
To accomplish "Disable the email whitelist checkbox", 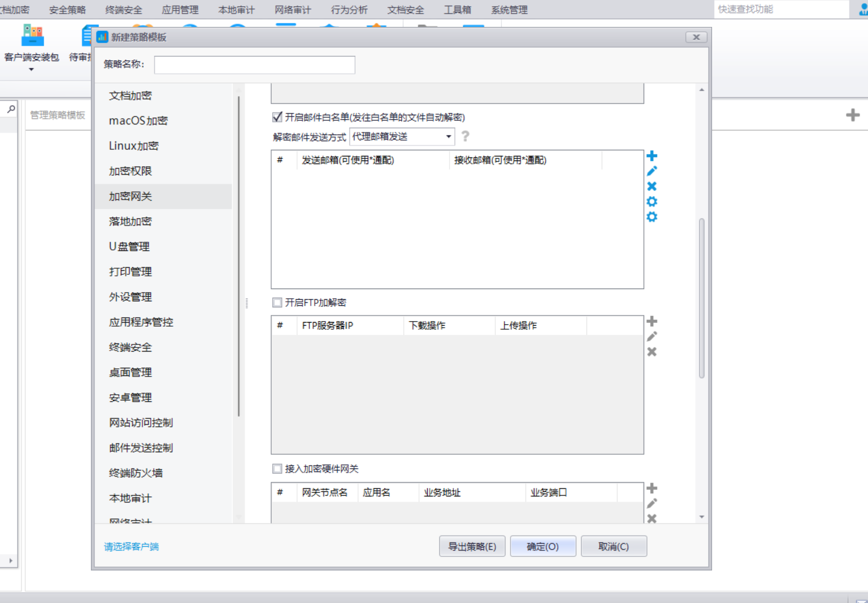I will 277,117.
